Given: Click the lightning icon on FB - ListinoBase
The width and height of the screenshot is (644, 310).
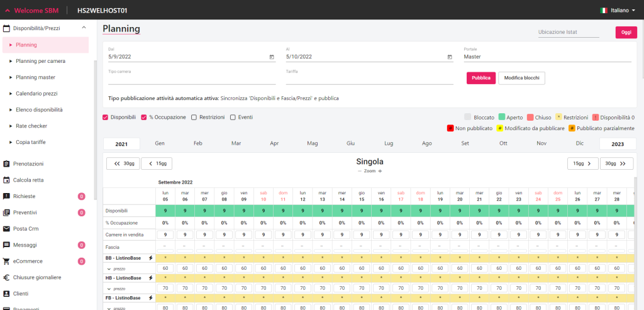Looking at the screenshot, I should (150, 297).
